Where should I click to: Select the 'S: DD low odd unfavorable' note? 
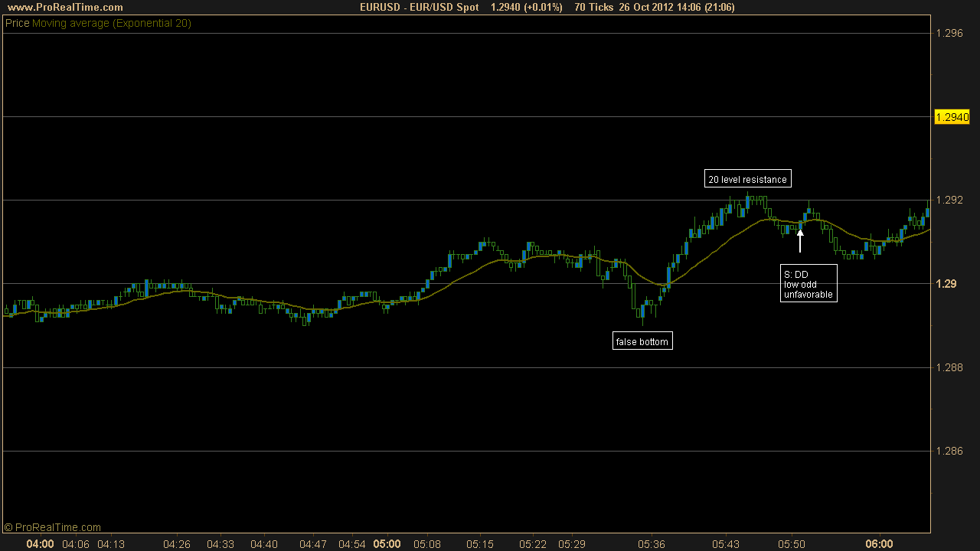[808, 284]
